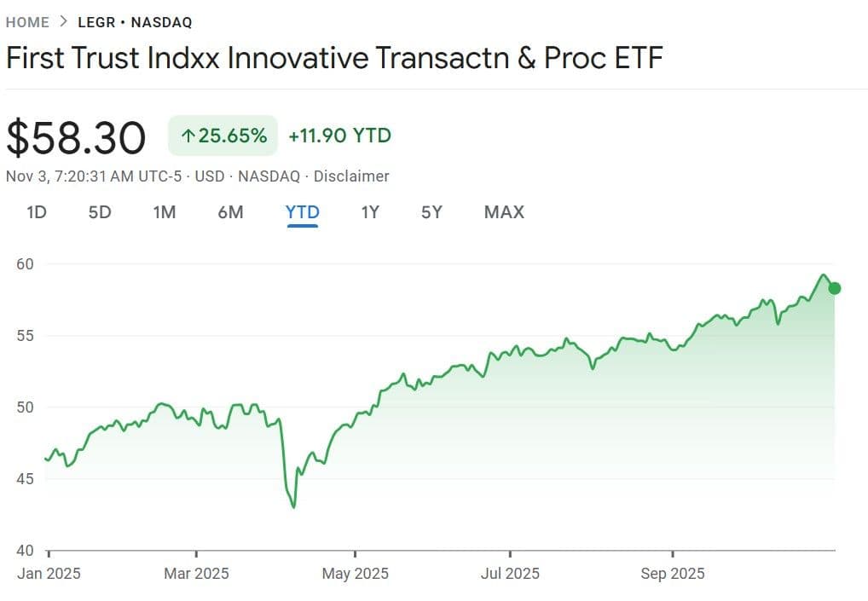The image size is (868, 601).
Task: Click the green 25.65% change badge
Action: (x=223, y=136)
